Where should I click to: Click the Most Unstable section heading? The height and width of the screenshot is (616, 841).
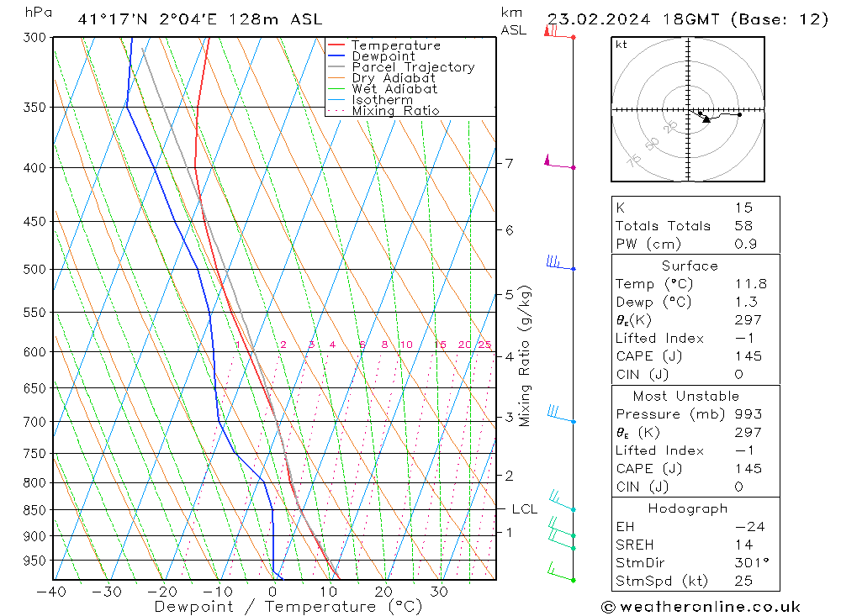[x=686, y=396]
